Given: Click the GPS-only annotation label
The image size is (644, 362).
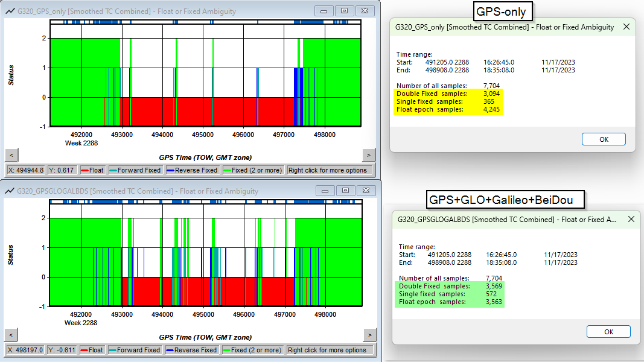Looking at the screenshot, I should pyautogui.click(x=502, y=11).
